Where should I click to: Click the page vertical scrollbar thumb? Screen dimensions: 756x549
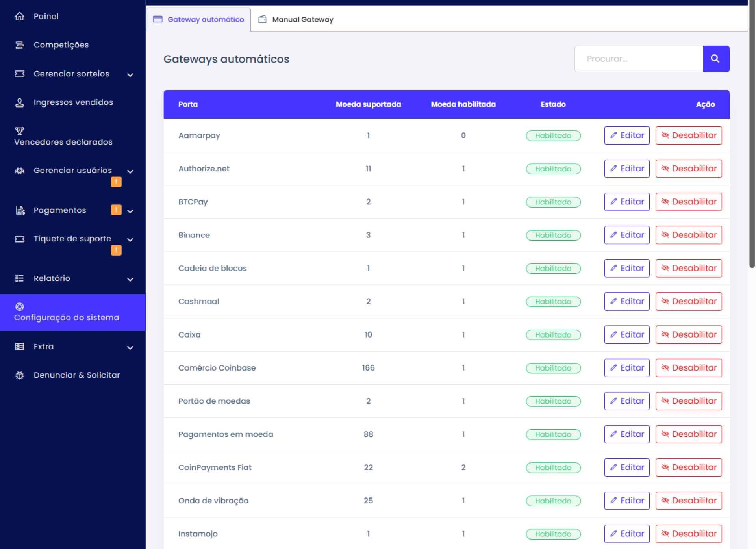point(752,134)
